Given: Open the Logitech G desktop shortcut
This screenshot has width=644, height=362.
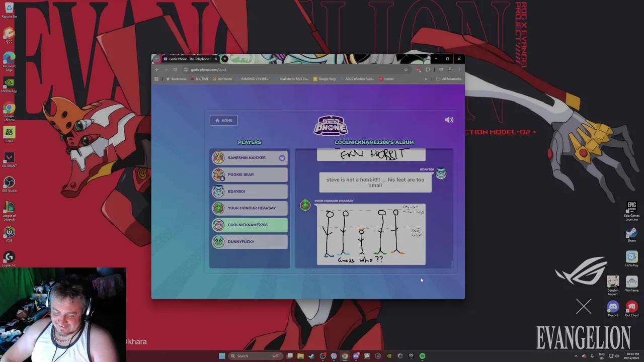Looking at the screenshot, I should coord(9,259).
